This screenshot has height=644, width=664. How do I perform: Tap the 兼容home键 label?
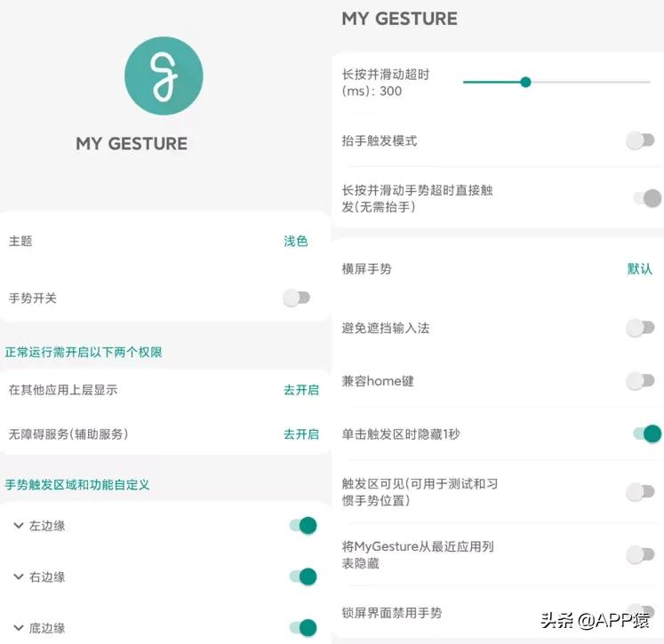(x=378, y=381)
